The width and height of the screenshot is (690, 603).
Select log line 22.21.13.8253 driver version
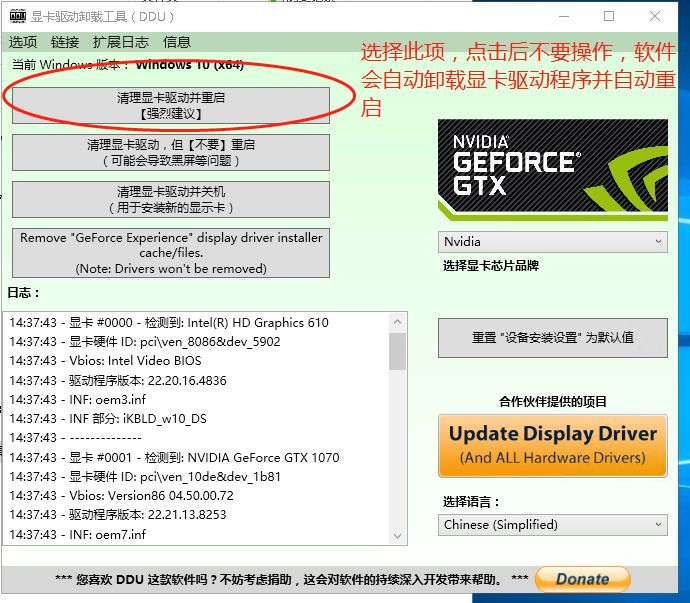pos(118,515)
